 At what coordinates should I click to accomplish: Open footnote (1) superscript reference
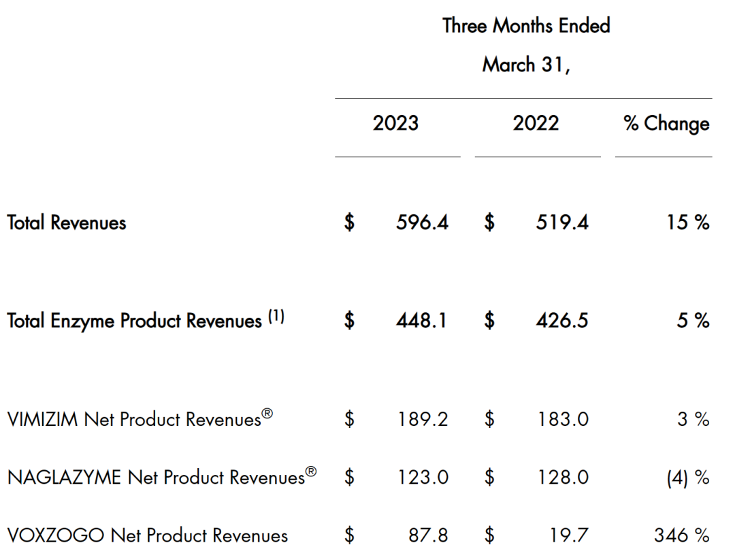click(x=276, y=316)
